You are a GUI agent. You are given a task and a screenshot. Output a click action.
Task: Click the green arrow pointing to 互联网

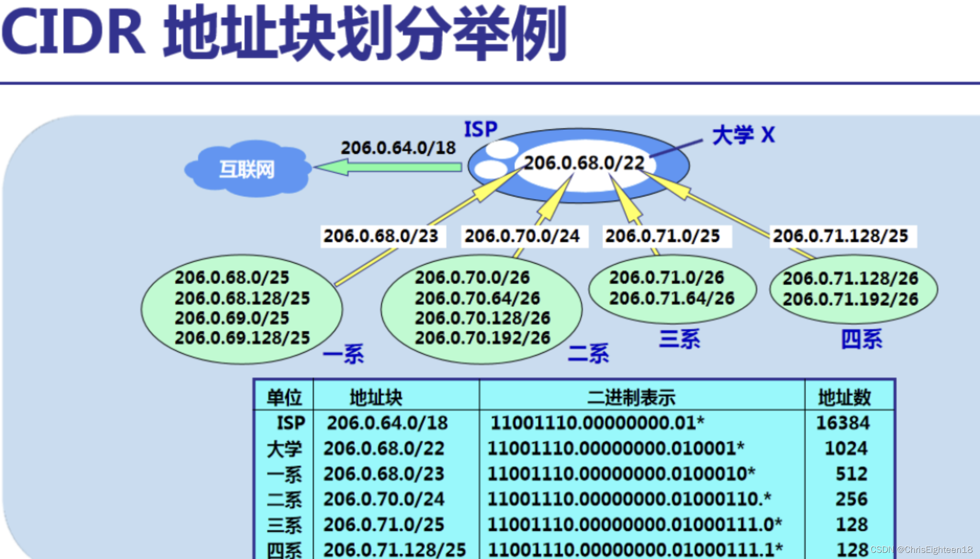click(x=388, y=167)
